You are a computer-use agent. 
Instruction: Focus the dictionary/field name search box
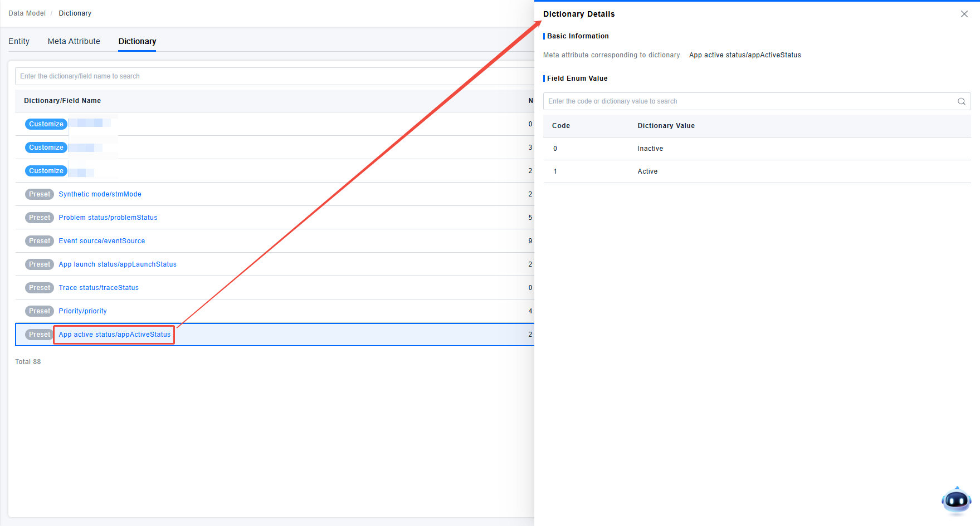[273, 76]
